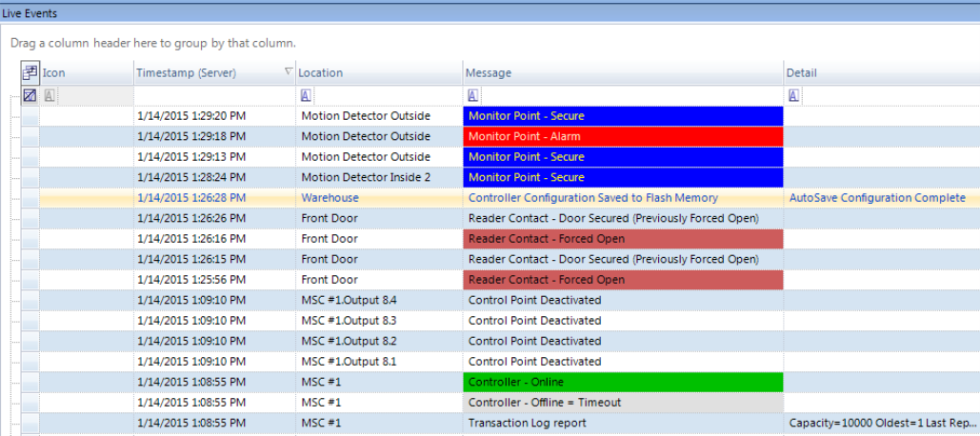Screen dimensions: 980x436
Task: Select the green Controller - Online event
Action: tap(622, 382)
